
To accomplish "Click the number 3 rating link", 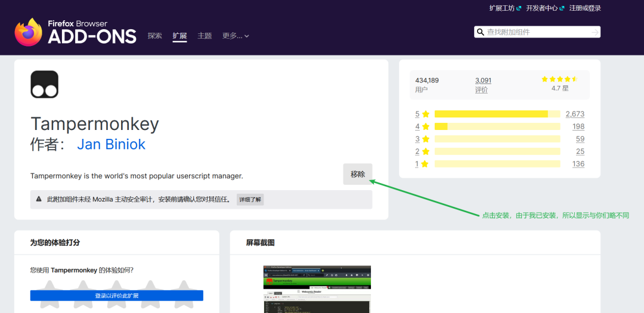I will [x=417, y=139].
